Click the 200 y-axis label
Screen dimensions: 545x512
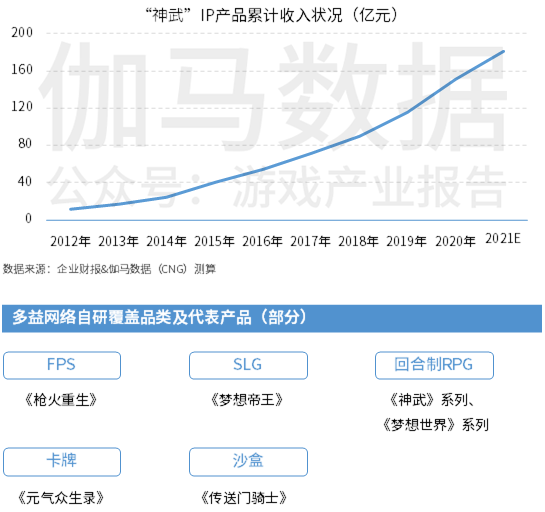pyautogui.click(x=22, y=32)
